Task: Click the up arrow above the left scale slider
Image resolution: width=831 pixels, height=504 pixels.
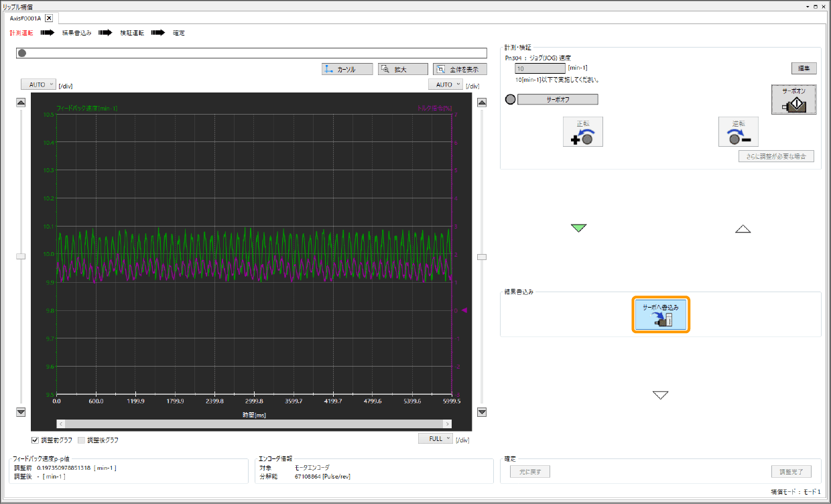Action: 21,103
